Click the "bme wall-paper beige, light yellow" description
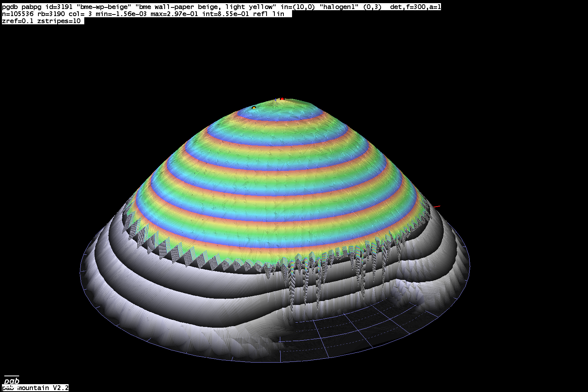588x392 pixels. pyautogui.click(x=206, y=7)
